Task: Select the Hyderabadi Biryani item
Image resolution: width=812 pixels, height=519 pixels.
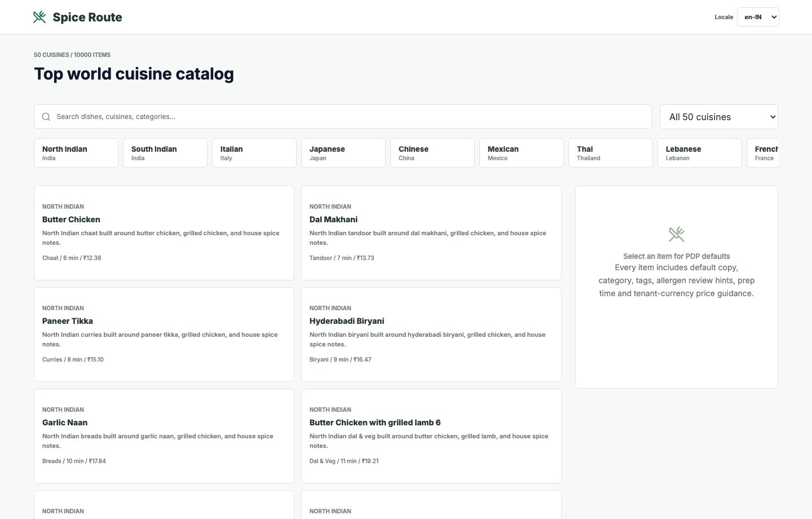Action: click(x=431, y=335)
